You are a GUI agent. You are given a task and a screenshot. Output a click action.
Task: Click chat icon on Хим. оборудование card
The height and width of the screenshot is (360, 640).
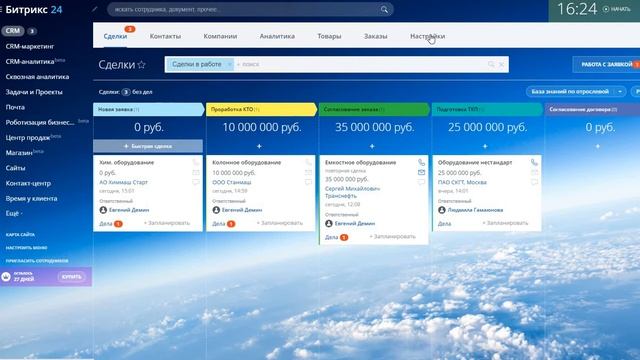[x=196, y=182]
